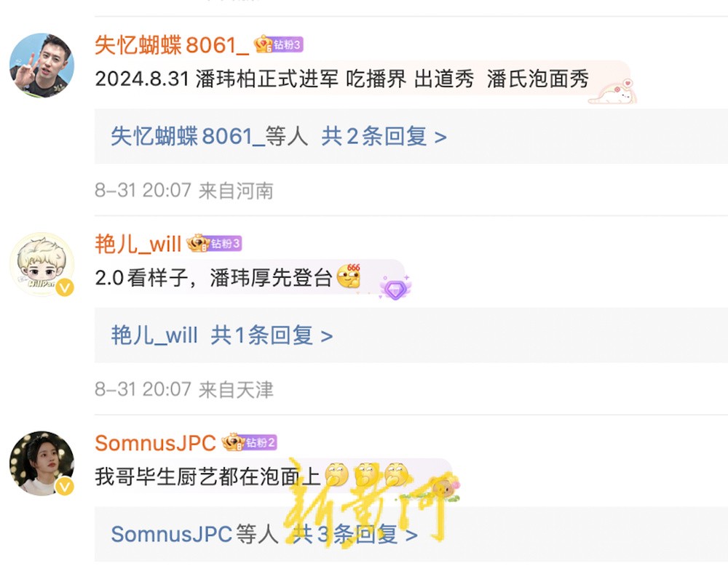Click cat decoration on 潘氏泡面秀 comment
The height and width of the screenshot is (566, 728).
click(613, 92)
